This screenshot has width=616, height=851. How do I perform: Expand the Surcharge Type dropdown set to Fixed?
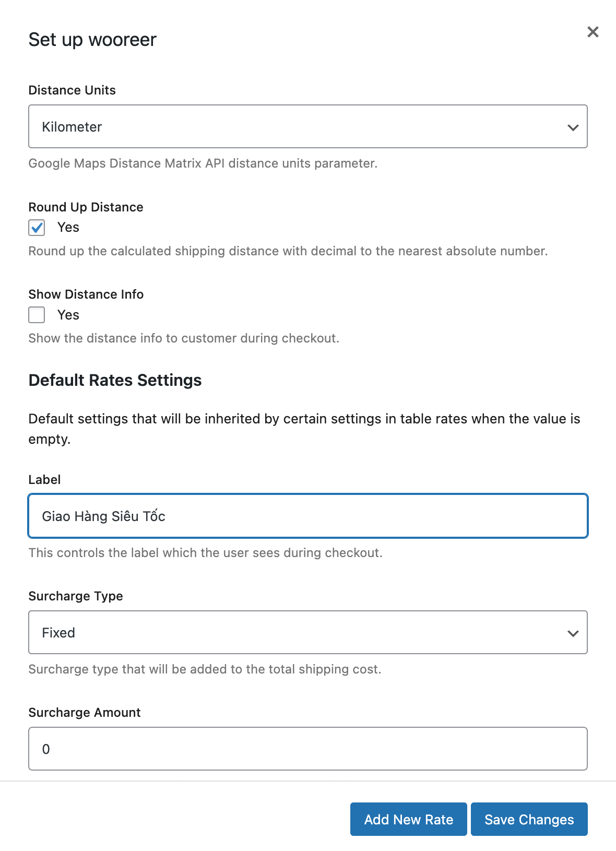(x=307, y=632)
